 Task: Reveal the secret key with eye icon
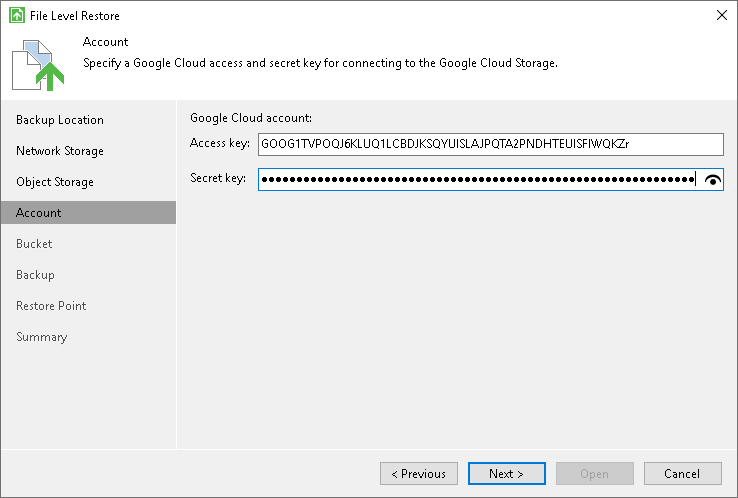pyautogui.click(x=713, y=180)
